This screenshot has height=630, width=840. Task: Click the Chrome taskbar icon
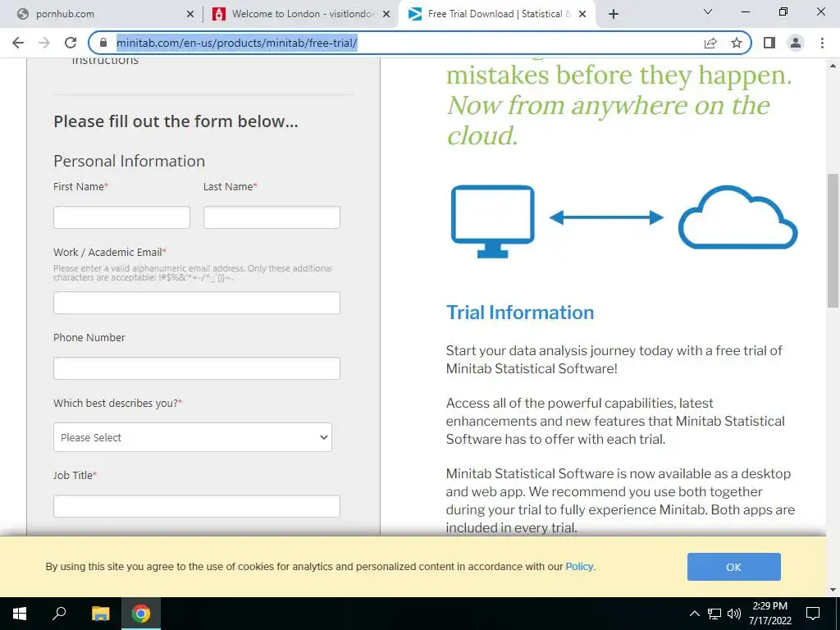[141, 614]
